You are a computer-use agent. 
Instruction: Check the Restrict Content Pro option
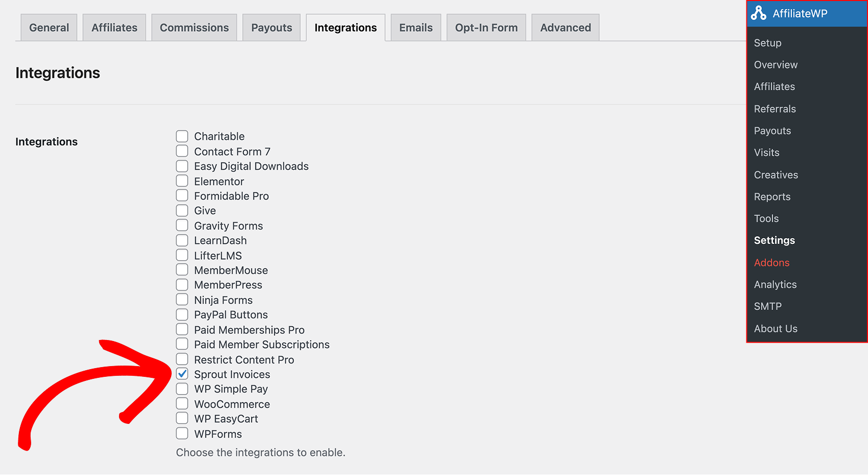pos(182,358)
